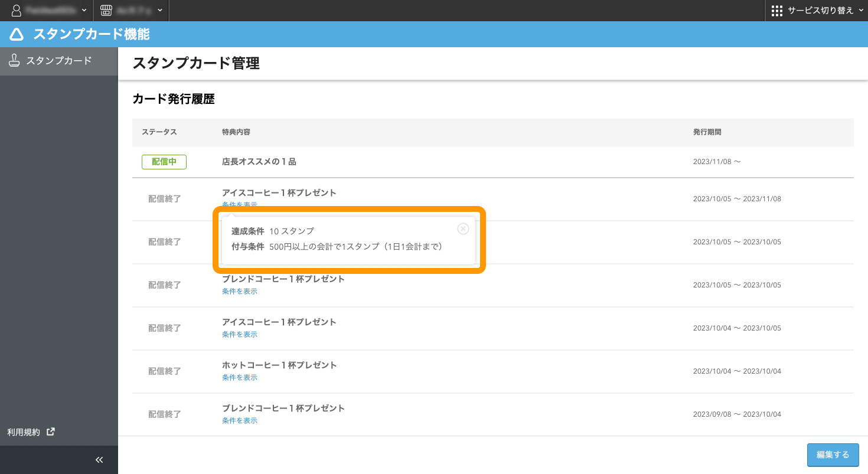Select the 店長オススメの1品 card entry
The image size is (868, 474).
pos(259,162)
